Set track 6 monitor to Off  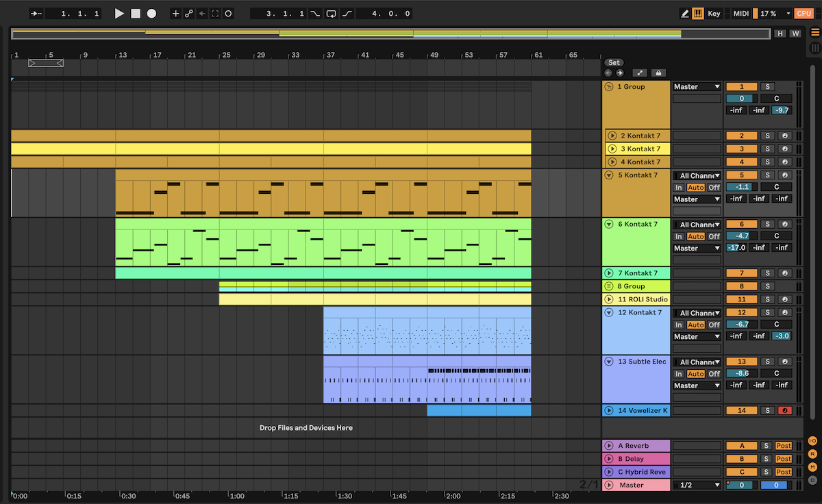coord(714,236)
